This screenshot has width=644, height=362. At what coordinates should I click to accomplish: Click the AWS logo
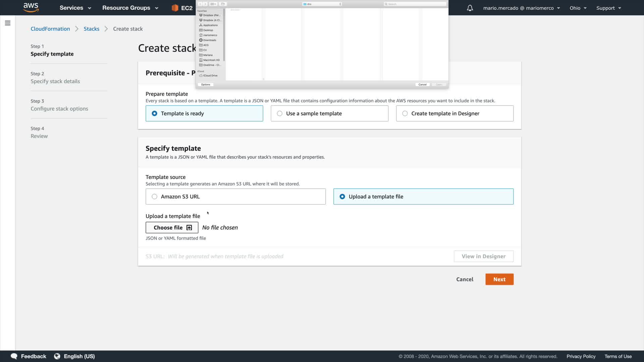click(x=31, y=7)
